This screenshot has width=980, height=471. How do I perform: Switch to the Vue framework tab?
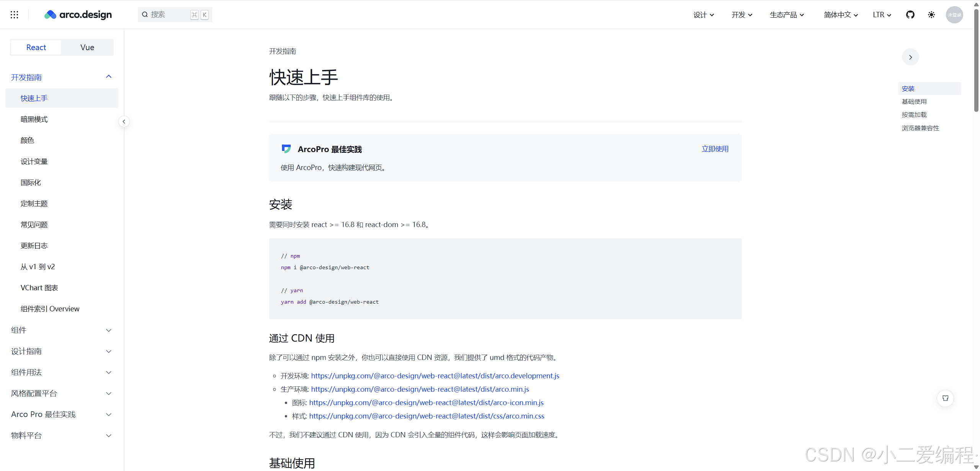(87, 47)
